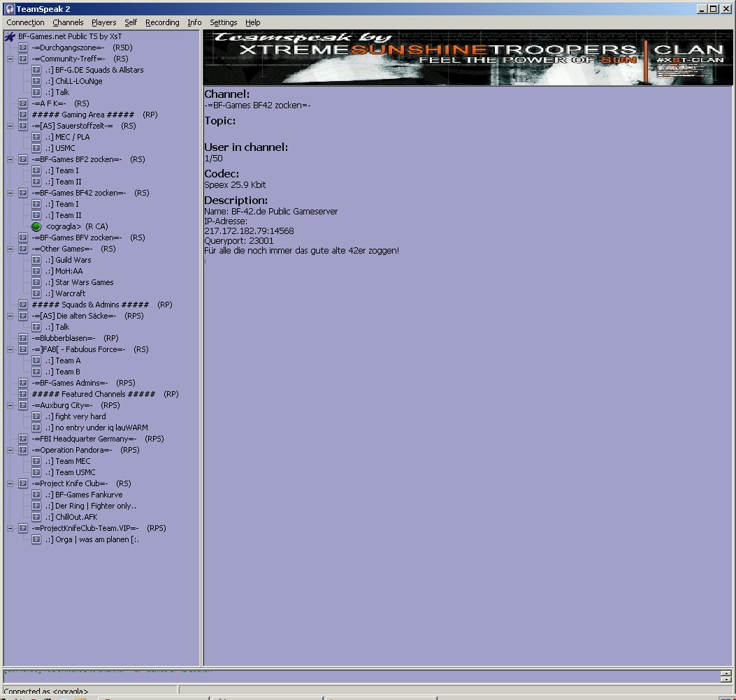
Task: Click the Blubberblasen channel icon
Action: click(23, 338)
